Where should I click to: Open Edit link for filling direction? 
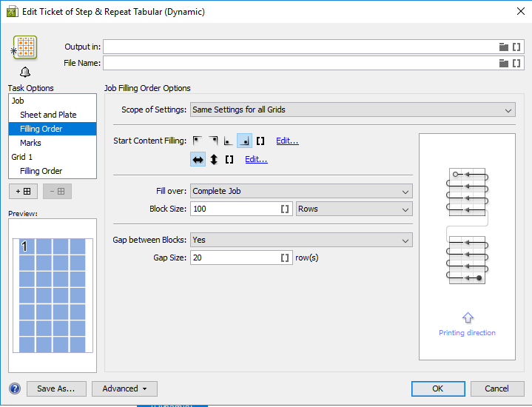(256, 159)
